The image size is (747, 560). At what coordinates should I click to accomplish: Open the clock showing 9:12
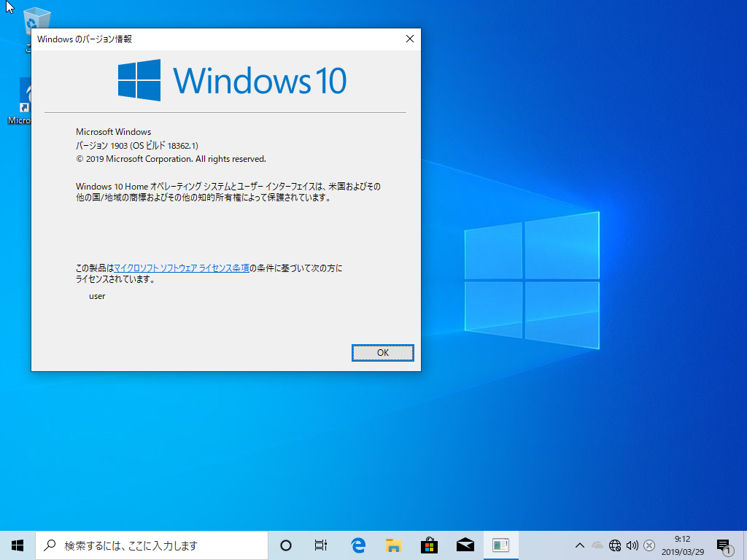(683, 545)
